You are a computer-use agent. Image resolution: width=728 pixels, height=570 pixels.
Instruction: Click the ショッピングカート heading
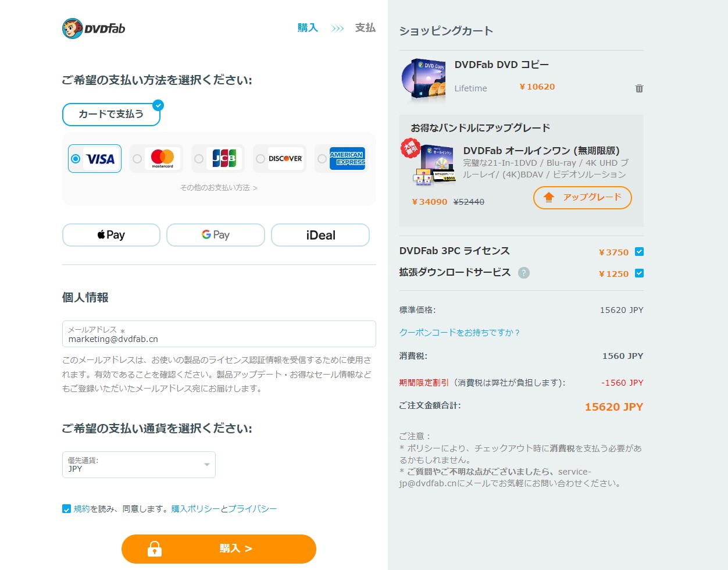[446, 31]
